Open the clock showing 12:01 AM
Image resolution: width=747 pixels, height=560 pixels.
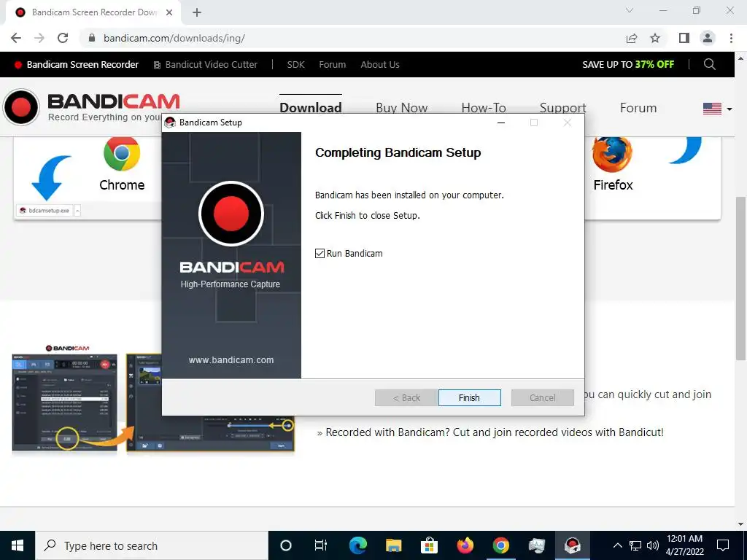coord(684,545)
